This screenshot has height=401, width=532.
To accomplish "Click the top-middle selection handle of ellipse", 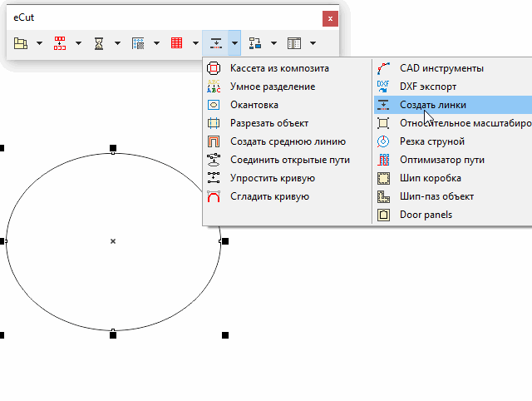I will click(x=113, y=148).
